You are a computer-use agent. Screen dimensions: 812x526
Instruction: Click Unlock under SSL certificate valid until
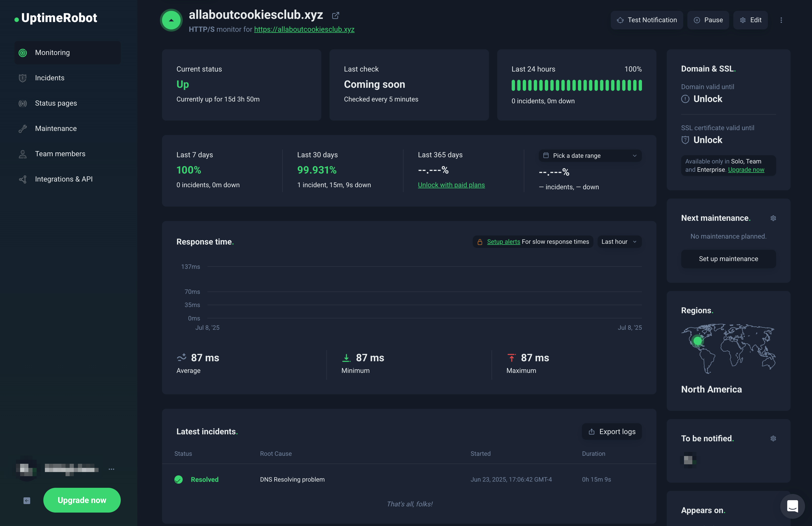[x=708, y=140]
